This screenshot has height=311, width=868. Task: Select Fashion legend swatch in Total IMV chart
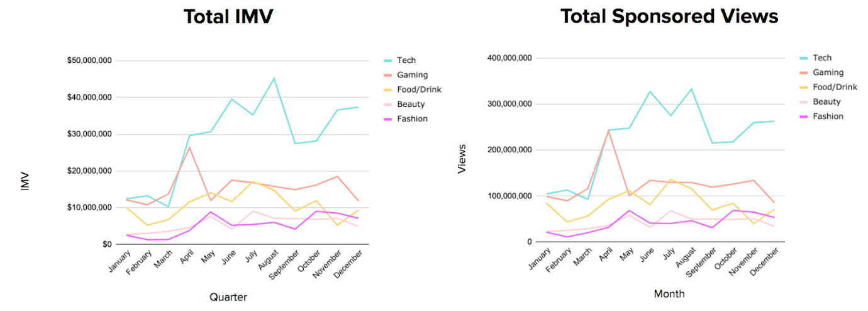[389, 119]
